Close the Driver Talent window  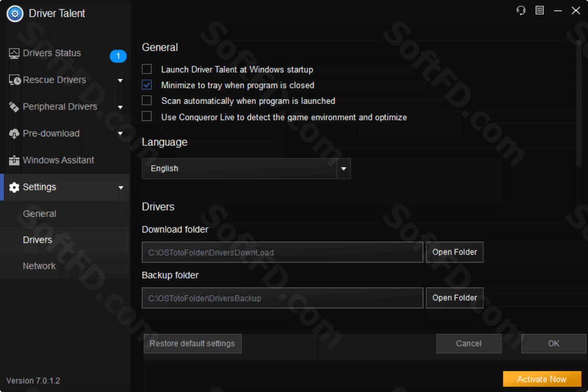point(575,10)
